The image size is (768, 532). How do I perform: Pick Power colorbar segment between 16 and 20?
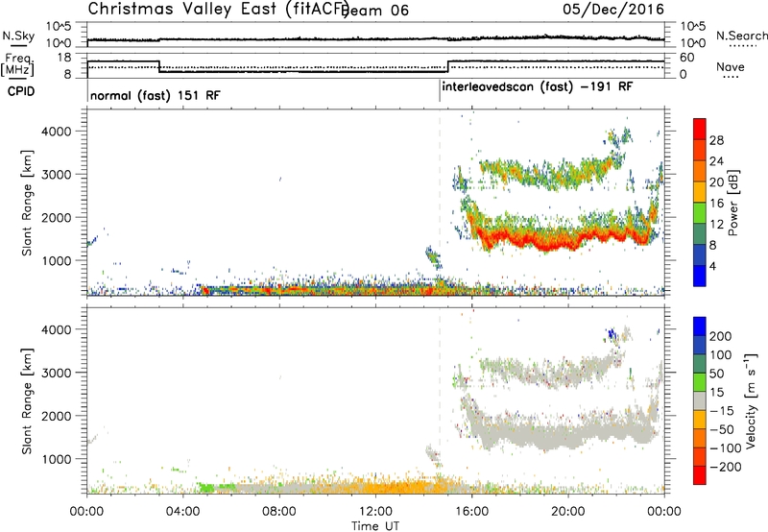point(700,192)
